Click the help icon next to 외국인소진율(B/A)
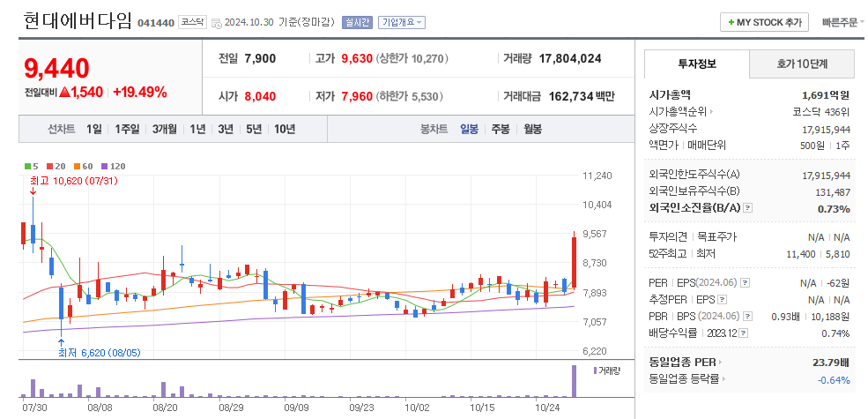This screenshot has width=868, height=419. (x=748, y=208)
